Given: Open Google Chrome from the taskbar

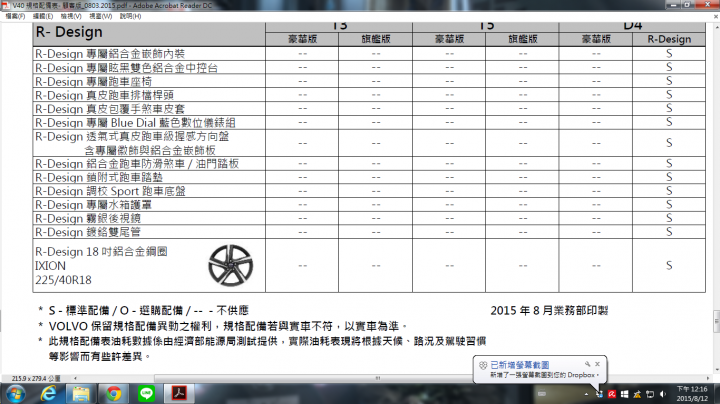Looking at the screenshot, I should (x=113, y=394).
